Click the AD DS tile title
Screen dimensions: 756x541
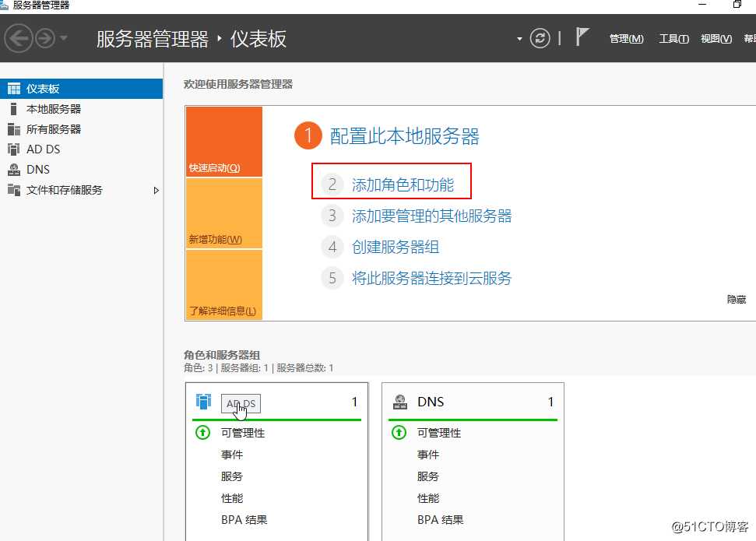point(241,403)
